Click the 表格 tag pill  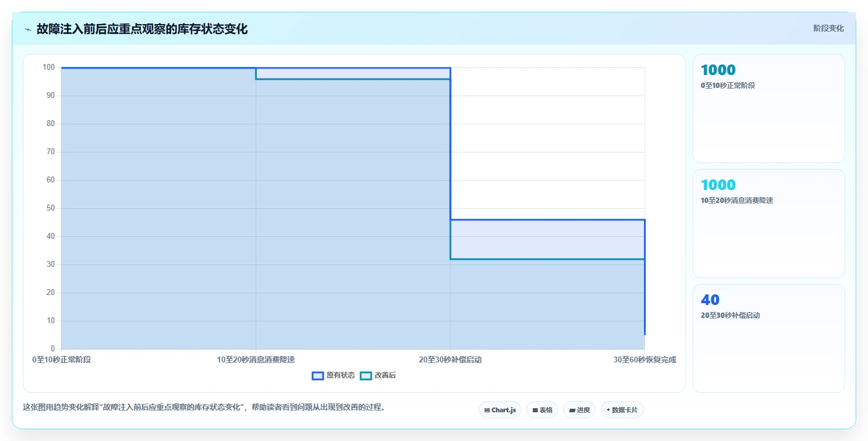click(x=542, y=410)
